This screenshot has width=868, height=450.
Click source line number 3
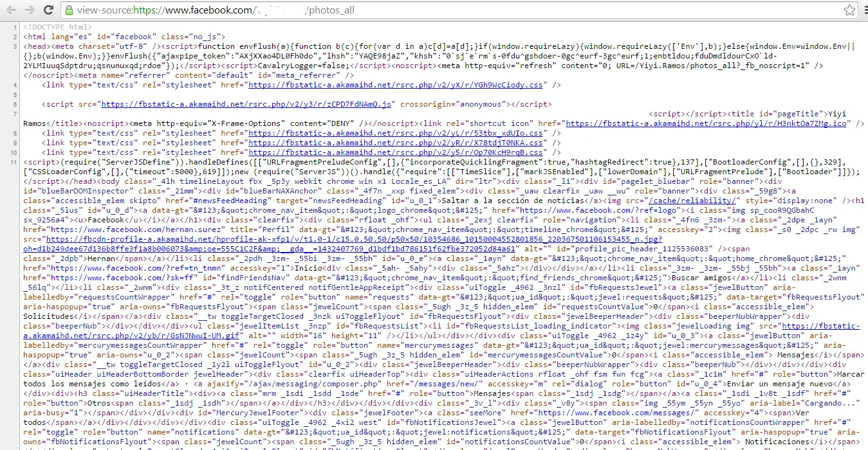point(17,46)
